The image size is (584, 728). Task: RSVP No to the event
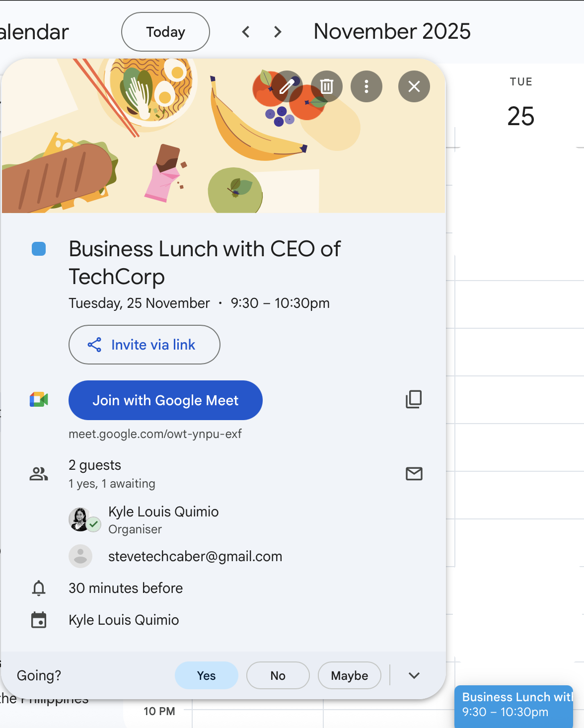(x=278, y=675)
